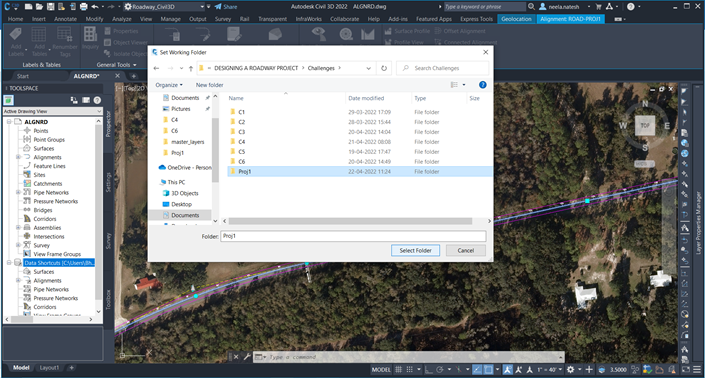Click the Search Challenges field
Image resolution: width=705 pixels, height=378 pixels.
(x=442, y=68)
